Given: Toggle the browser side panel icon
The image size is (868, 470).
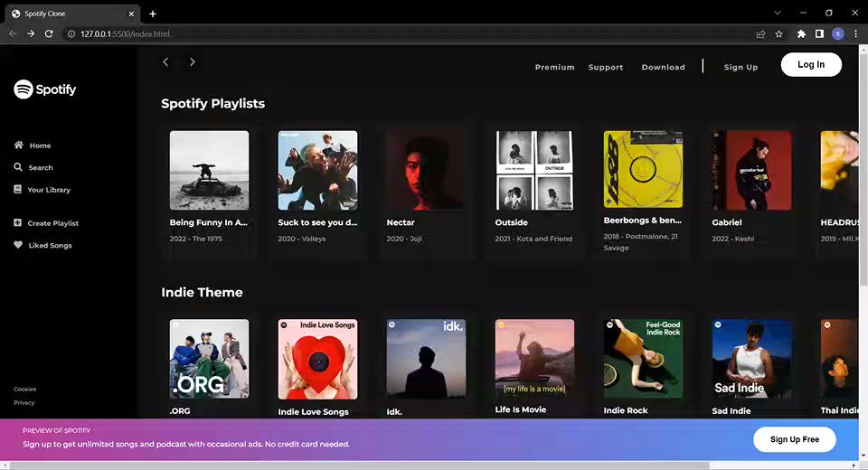Looking at the screenshot, I should tap(819, 33).
